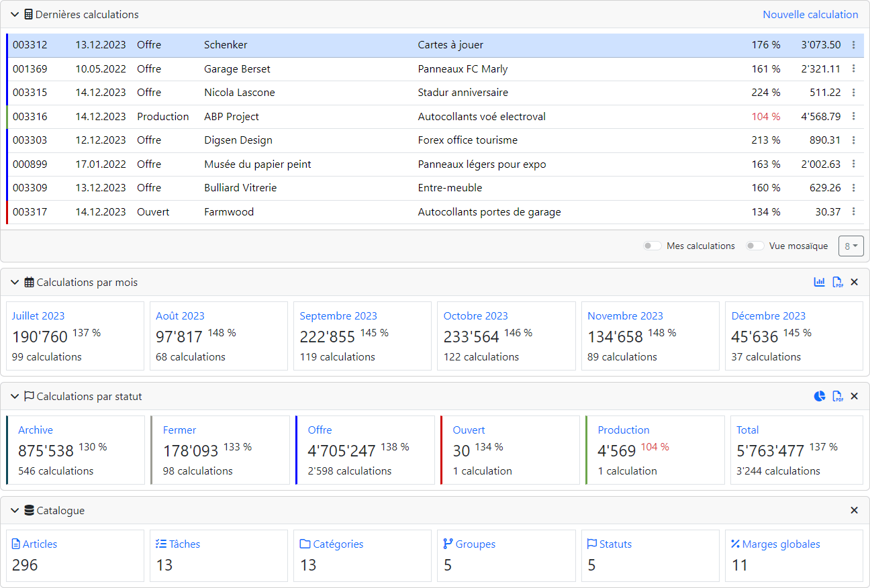Open the Novembre 2023 month link
This screenshot has height=588, width=870.
(x=625, y=315)
